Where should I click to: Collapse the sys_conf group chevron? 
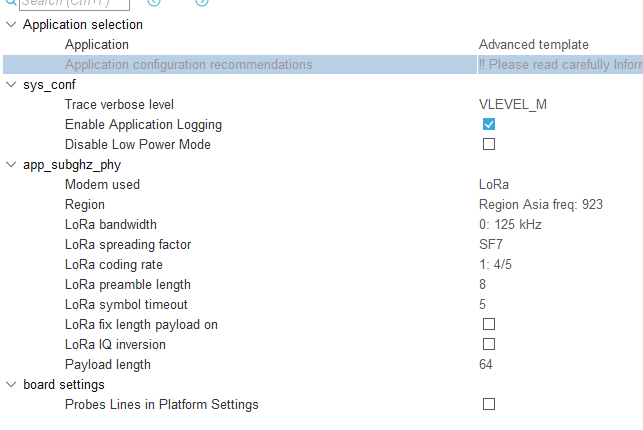pos(11,85)
